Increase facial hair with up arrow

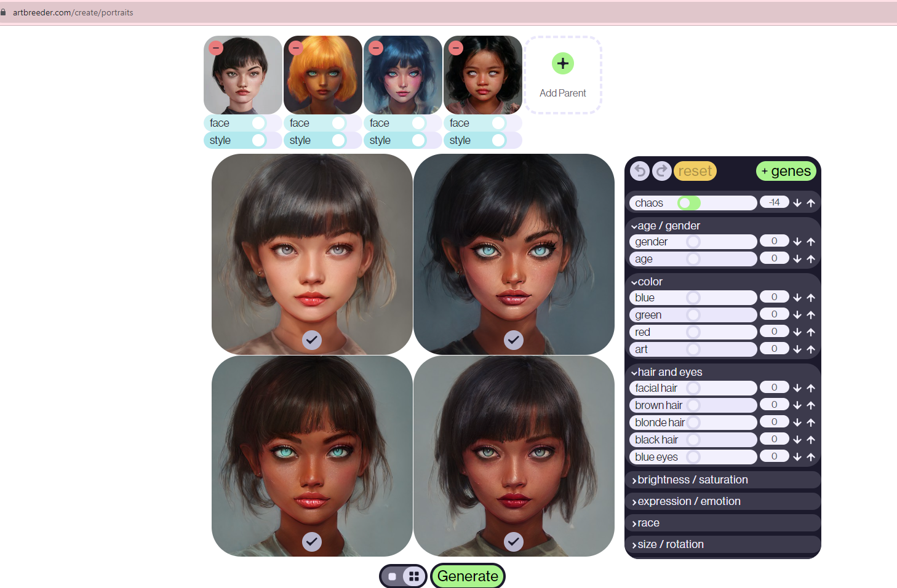811,388
